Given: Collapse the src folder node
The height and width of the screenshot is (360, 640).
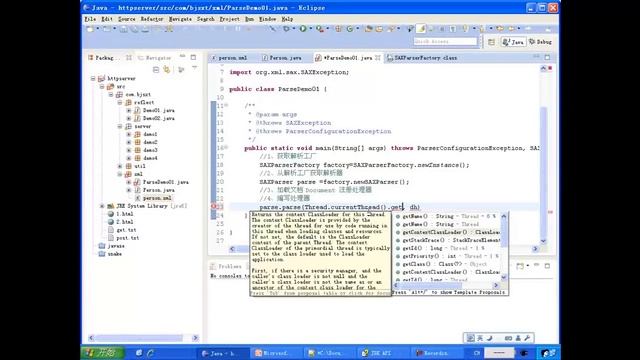Looking at the screenshot, I should (102, 87).
